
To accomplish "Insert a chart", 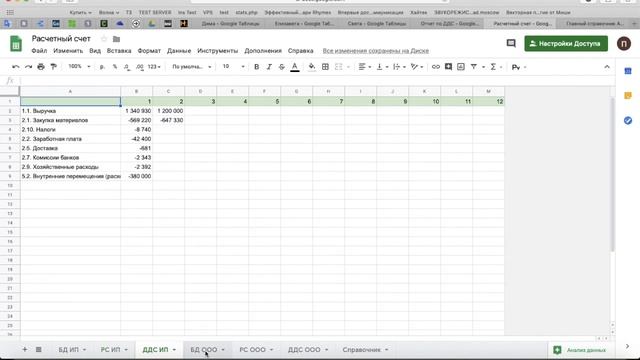I will tap(461, 67).
